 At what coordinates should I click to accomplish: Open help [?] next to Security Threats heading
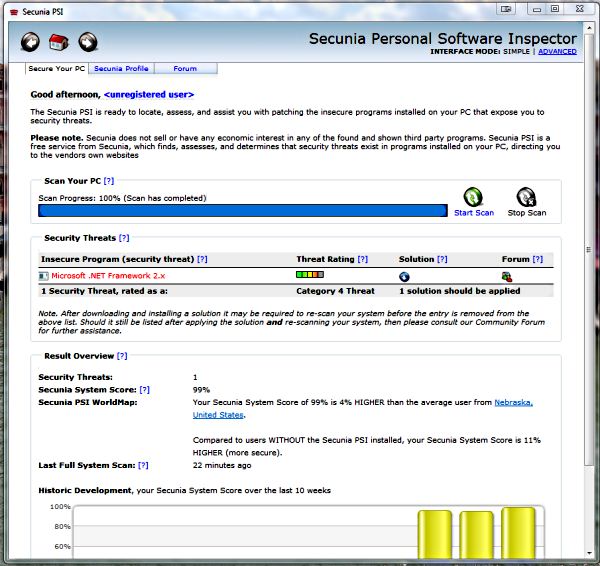(124, 238)
